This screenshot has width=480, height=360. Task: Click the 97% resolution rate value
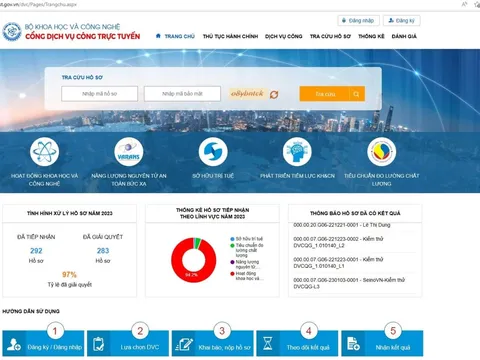69,274
